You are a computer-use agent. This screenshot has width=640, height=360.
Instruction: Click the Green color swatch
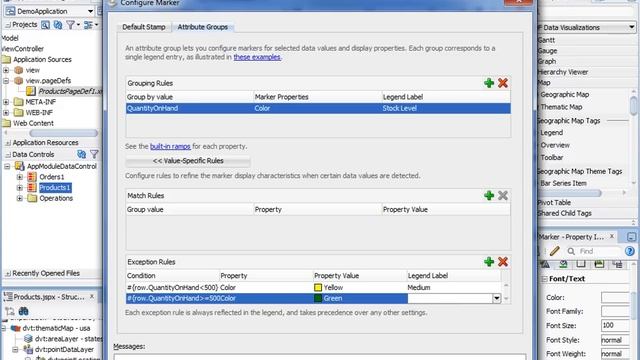click(x=318, y=298)
